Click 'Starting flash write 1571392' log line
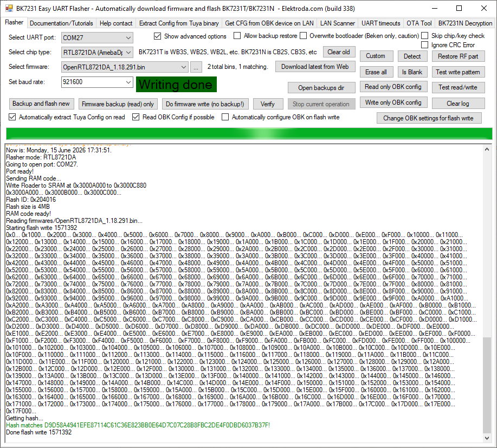 click(42, 228)
